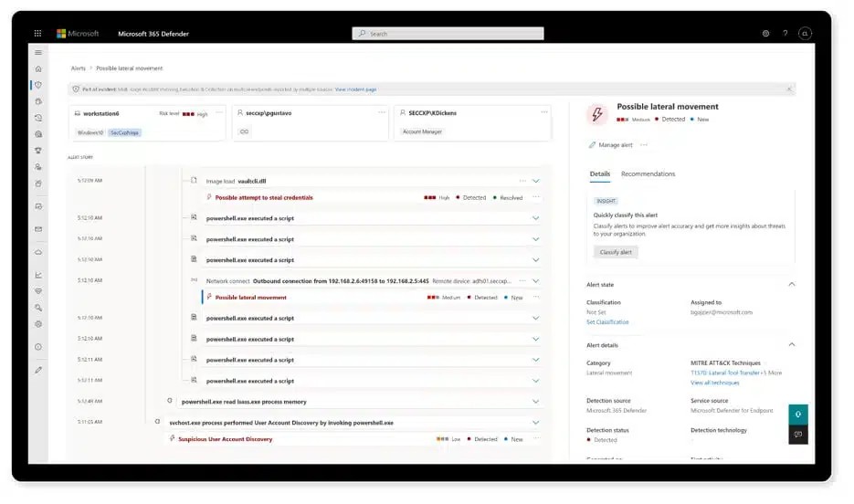The width and height of the screenshot is (854, 504).
Task: Open the help question mark icon
Action: click(x=785, y=33)
